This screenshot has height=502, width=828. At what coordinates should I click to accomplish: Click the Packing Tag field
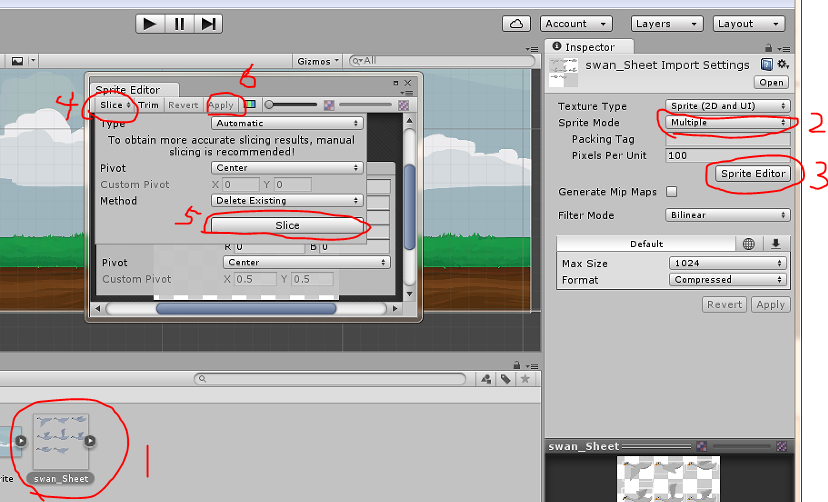tap(728, 139)
